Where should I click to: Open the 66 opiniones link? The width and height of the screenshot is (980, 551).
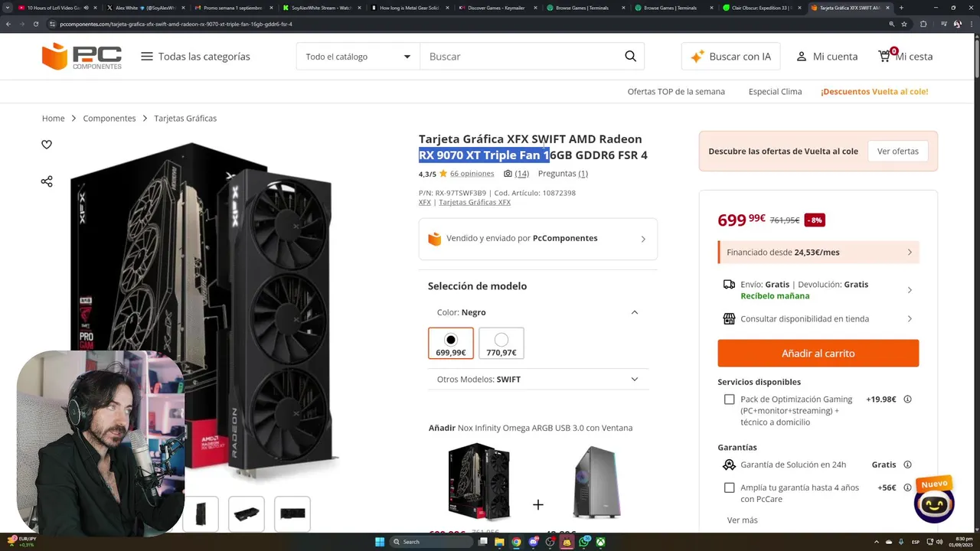[472, 174]
